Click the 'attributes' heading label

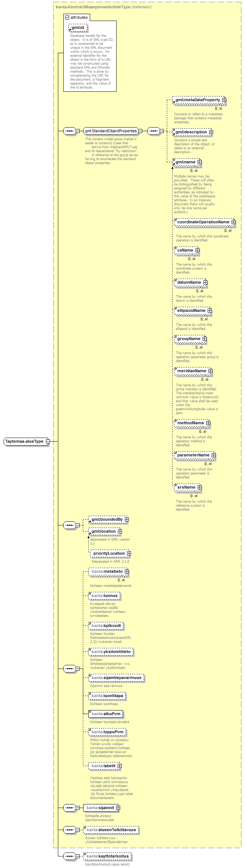pos(79,17)
